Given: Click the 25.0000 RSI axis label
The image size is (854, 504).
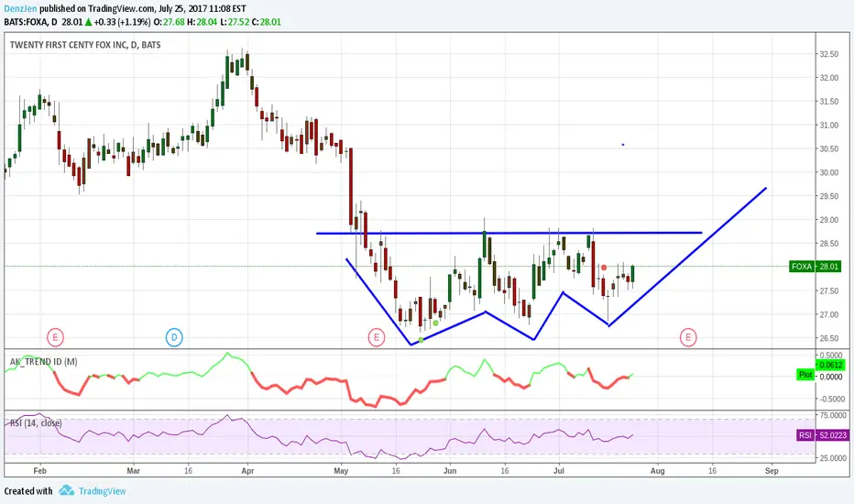Looking at the screenshot, I should tap(833, 457).
